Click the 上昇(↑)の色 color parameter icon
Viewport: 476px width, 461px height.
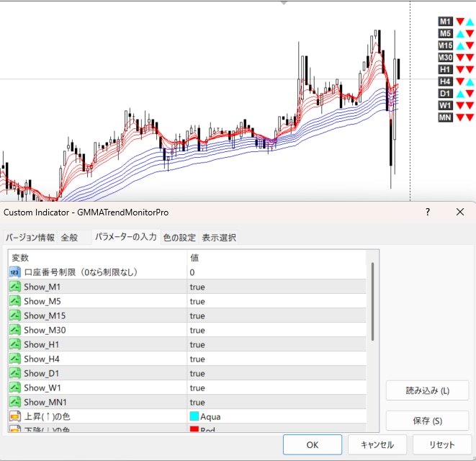(15, 416)
